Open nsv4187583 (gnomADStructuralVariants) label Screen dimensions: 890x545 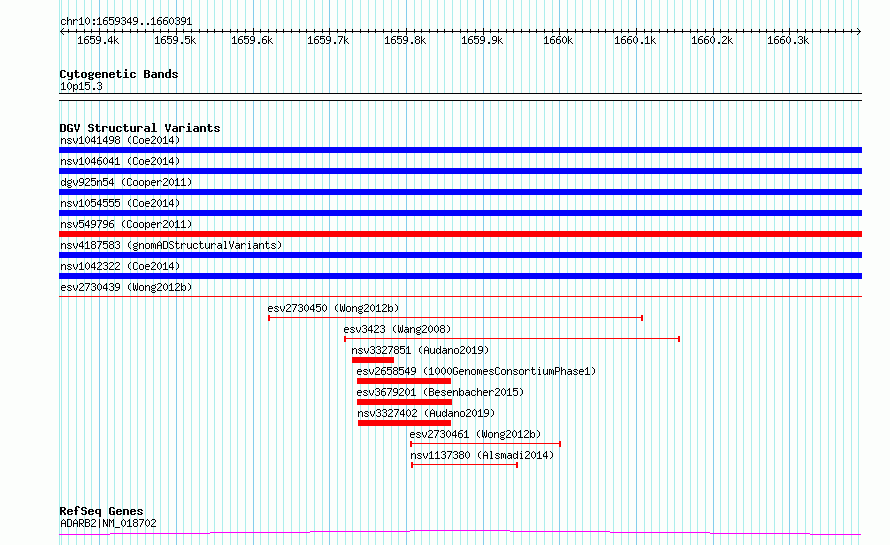pos(171,245)
